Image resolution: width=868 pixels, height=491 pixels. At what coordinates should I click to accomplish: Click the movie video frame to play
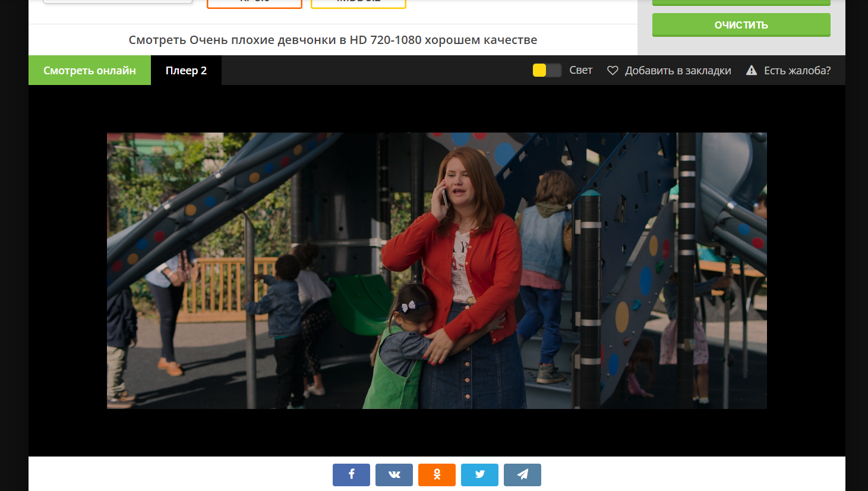tap(437, 270)
